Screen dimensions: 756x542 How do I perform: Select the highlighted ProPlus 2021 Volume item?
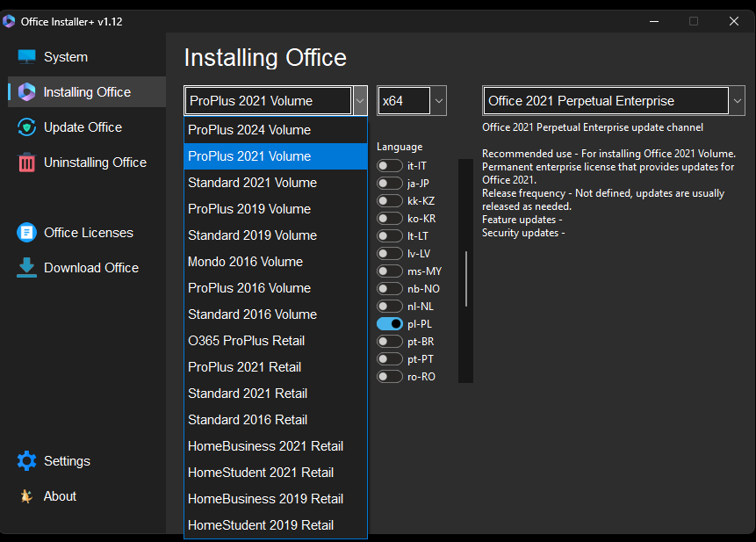tap(276, 156)
